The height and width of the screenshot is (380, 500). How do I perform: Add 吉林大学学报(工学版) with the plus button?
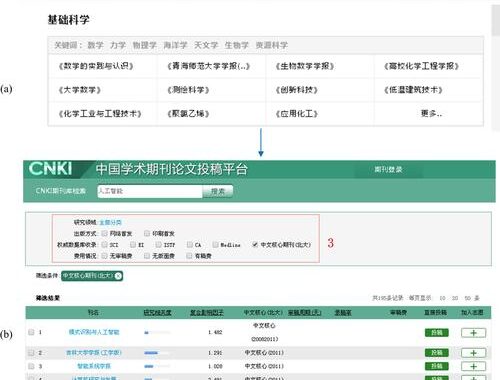point(473,353)
